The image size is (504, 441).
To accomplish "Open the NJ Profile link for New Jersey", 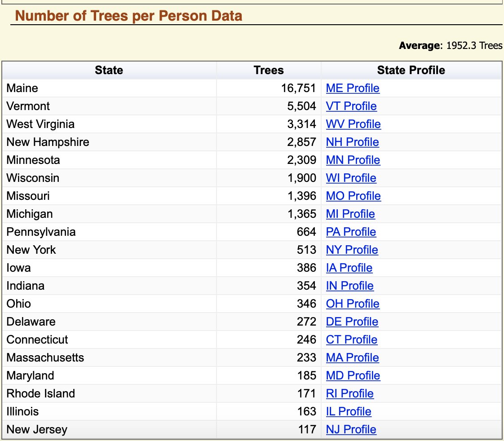I will (x=350, y=429).
